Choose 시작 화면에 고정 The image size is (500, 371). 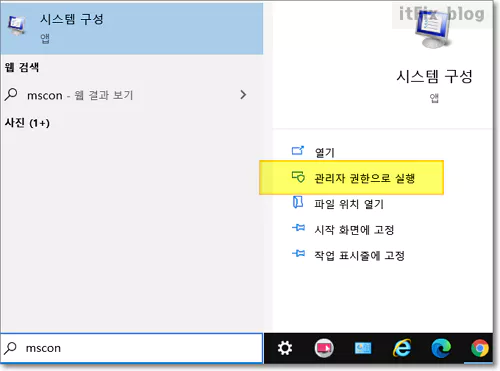point(354,230)
